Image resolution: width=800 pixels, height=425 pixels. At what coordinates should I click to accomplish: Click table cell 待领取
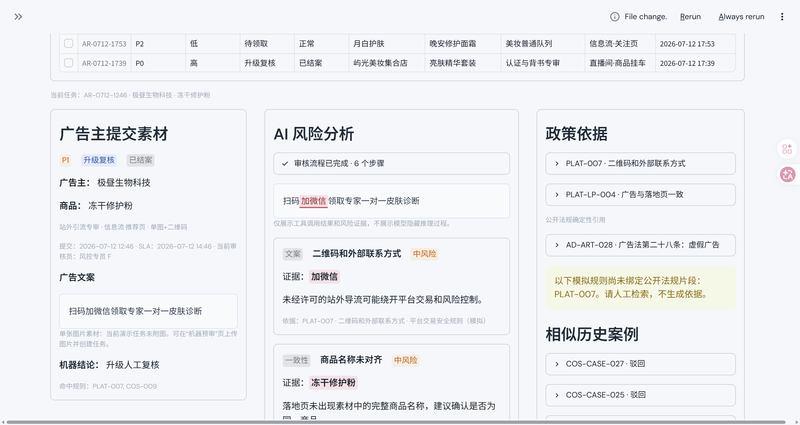(267, 44)
